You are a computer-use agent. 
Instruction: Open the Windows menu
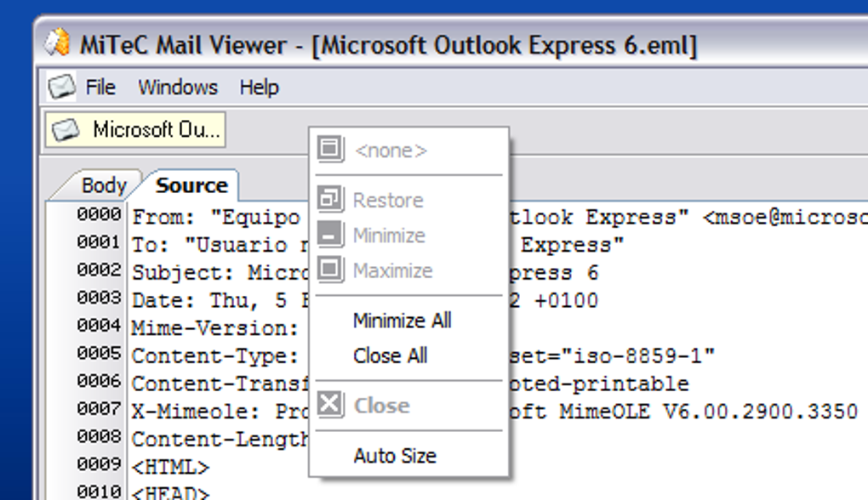click(x=178, y=88)
